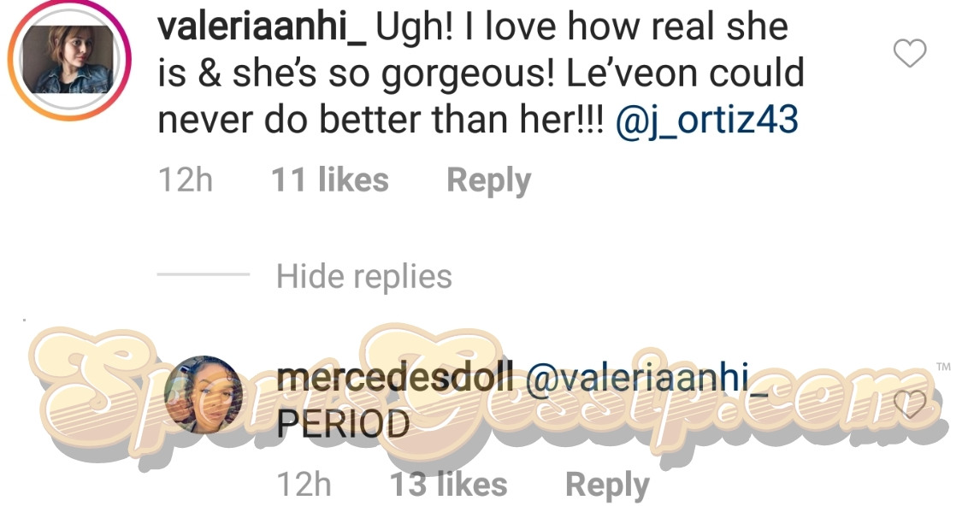This screenshot has height=512, width=980.
Task: Collapse the thread with Hide replies
Action: 364,276
